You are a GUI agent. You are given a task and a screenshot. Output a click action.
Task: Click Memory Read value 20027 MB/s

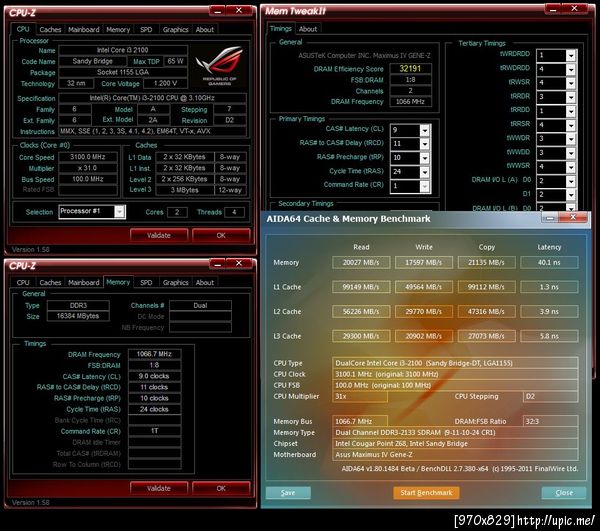361,262
